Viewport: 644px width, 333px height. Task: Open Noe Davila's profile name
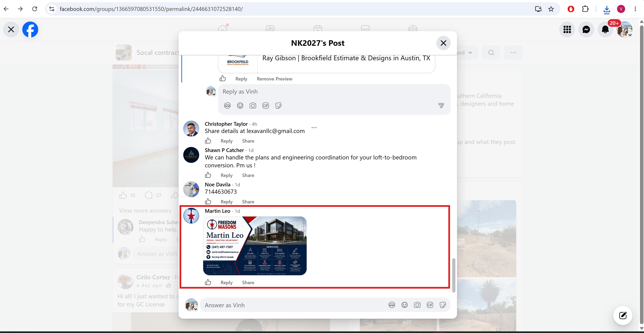pos(217,185)
